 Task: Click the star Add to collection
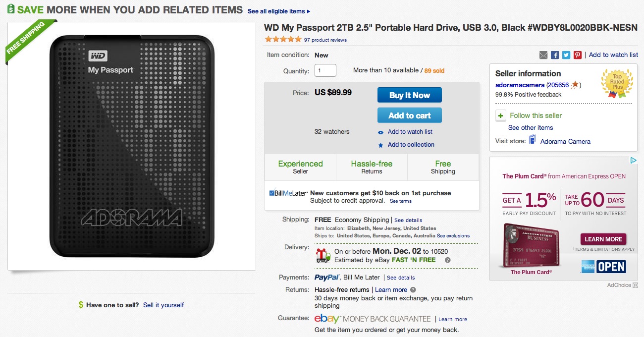click(380, 145)
